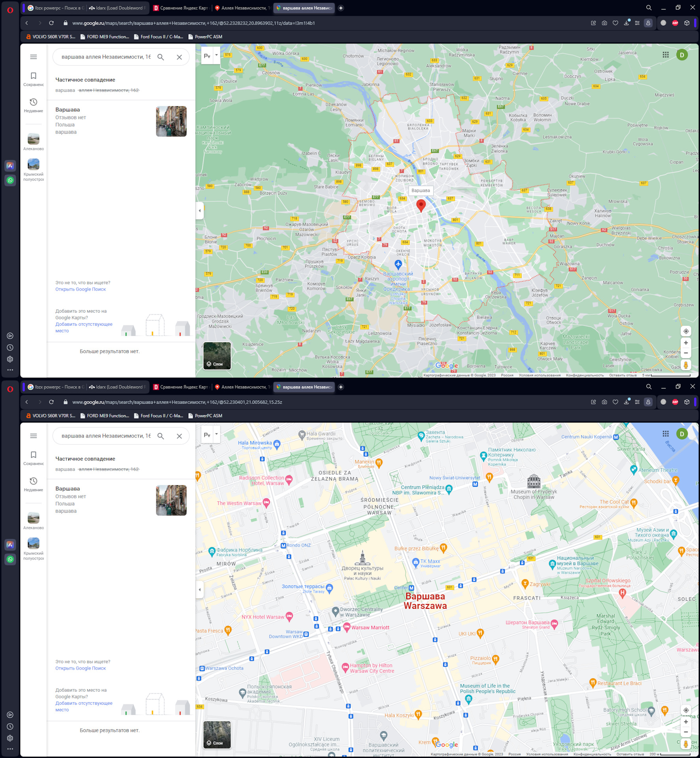Open PowerPC ASM bookmark in upper browser
The image size is (700, 758).
coord(205,37)
